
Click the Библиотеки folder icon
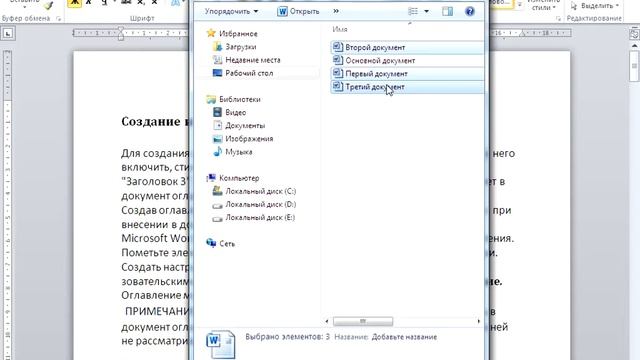click(211, 99)
